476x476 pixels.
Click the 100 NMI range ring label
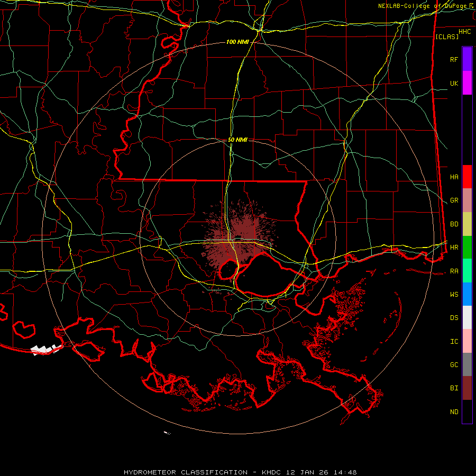pyautogui.click(x=237, y=42)
